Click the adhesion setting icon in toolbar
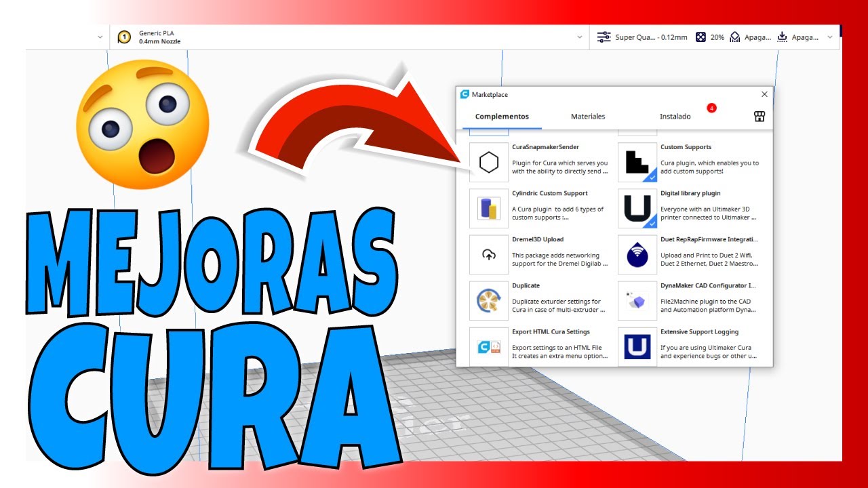This screenshot has height=488, width=868. (783, 37)
